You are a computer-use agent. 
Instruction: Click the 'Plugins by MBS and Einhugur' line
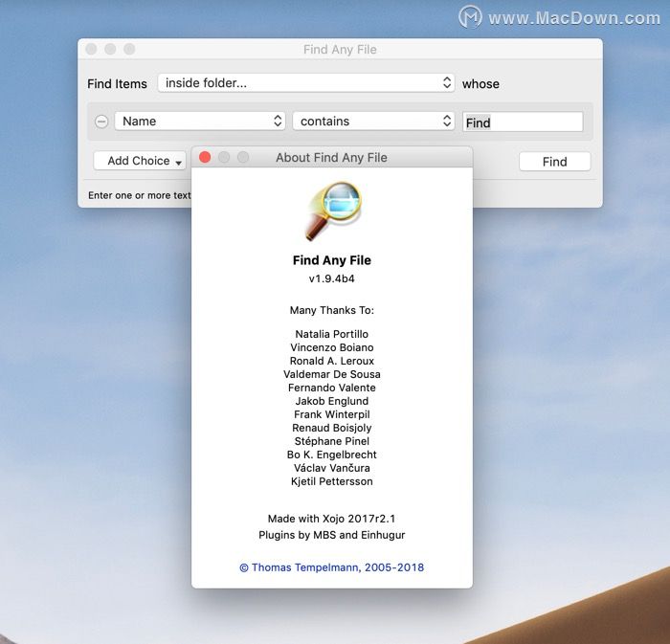pyautogui.click(x=331, y=535)
